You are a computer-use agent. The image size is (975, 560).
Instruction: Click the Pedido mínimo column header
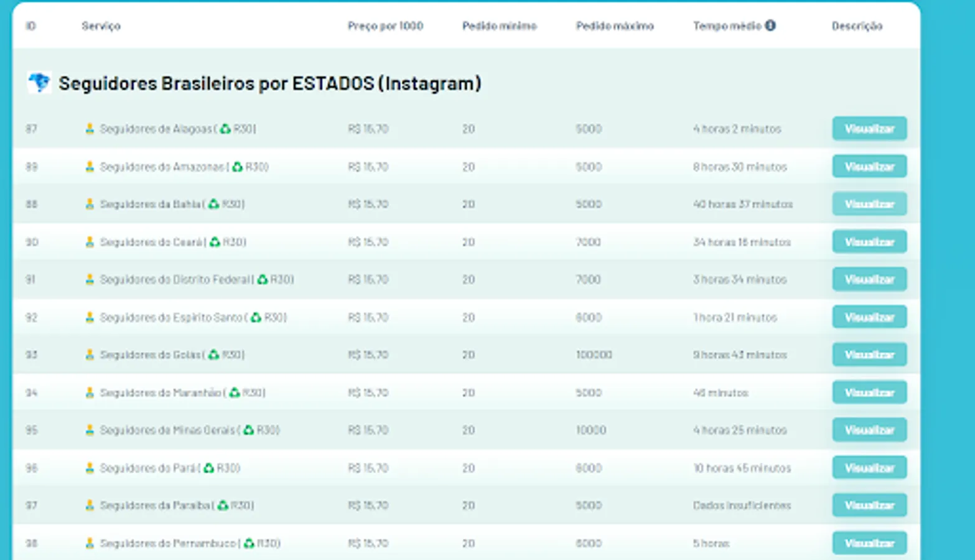pos(499,26)
